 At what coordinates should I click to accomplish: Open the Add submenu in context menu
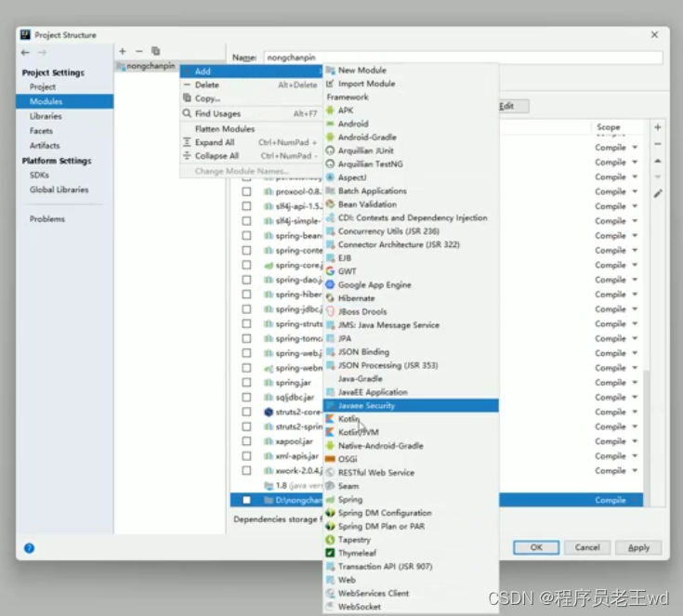tap(251, 72)
